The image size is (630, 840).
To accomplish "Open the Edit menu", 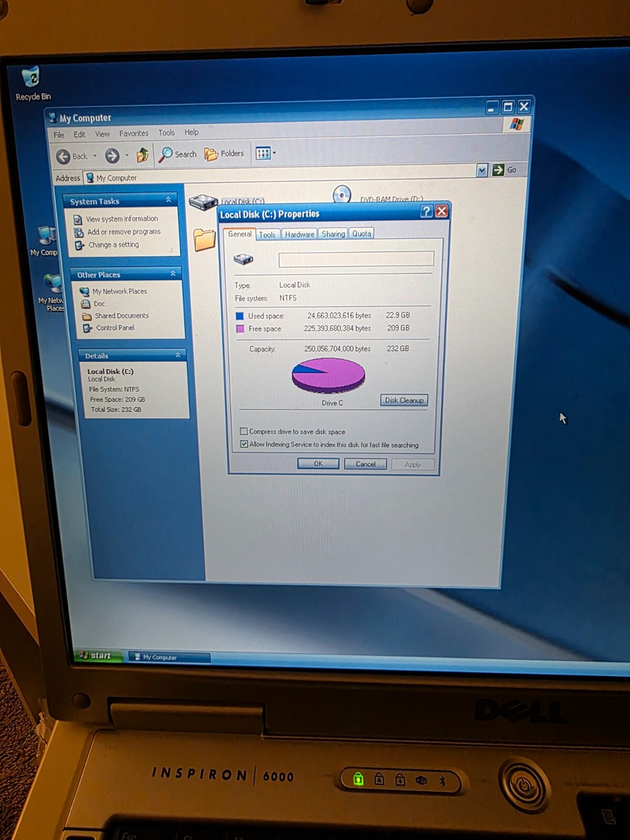I will (x=79, y=134).
